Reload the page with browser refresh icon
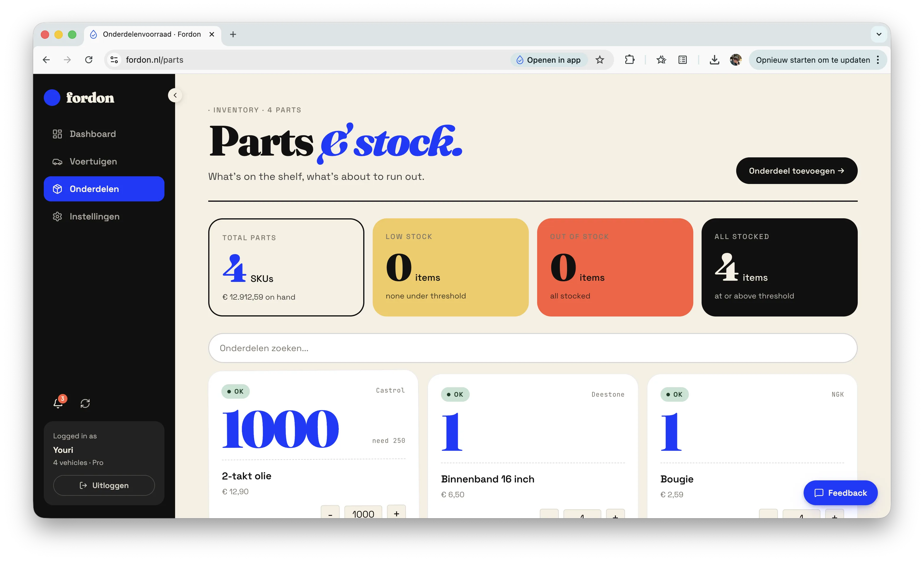Screen dimensions: 924x562 click(x=89, y=60)
